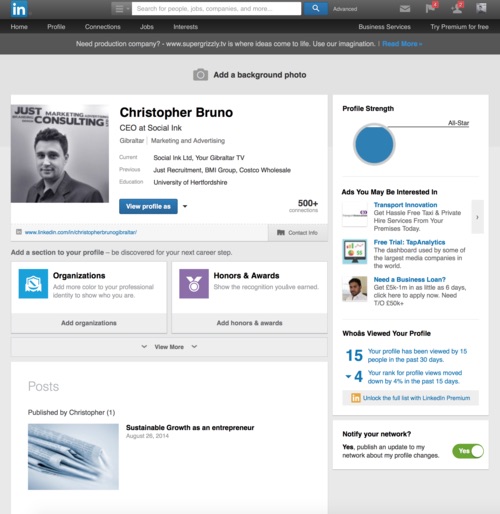
Task: Click the All-Star strength label
Action: 458,123
